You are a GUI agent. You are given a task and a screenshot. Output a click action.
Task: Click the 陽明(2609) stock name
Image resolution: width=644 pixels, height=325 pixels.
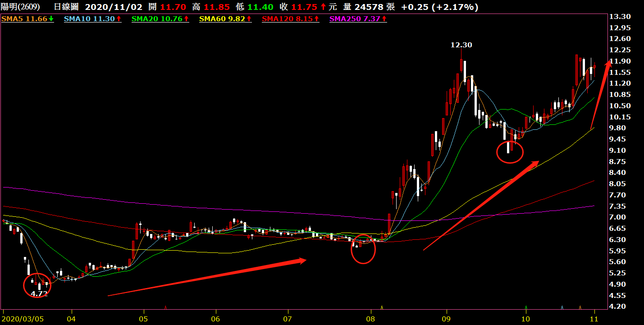pyautogui.click(x=20, y=7)
